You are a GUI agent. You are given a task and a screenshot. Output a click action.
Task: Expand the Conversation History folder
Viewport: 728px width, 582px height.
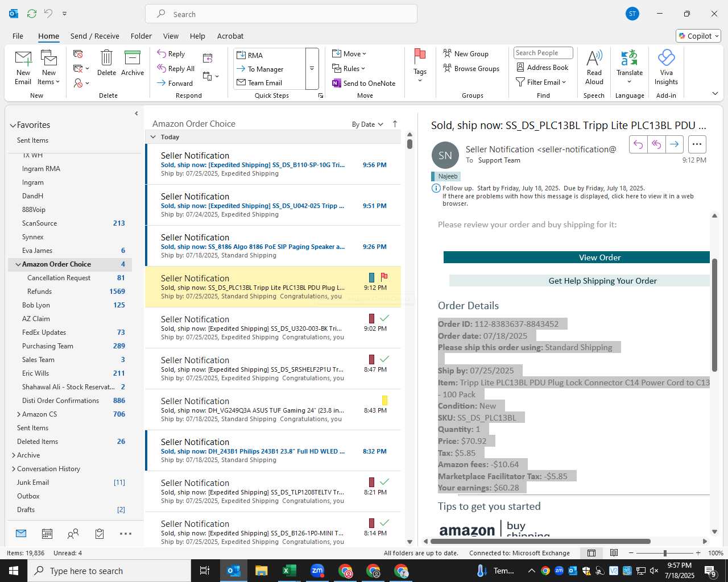point(14,469)
